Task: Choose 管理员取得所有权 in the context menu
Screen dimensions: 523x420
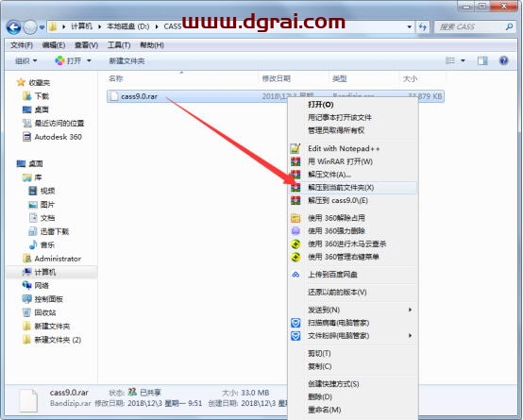Action: click(x=353, y=130)
